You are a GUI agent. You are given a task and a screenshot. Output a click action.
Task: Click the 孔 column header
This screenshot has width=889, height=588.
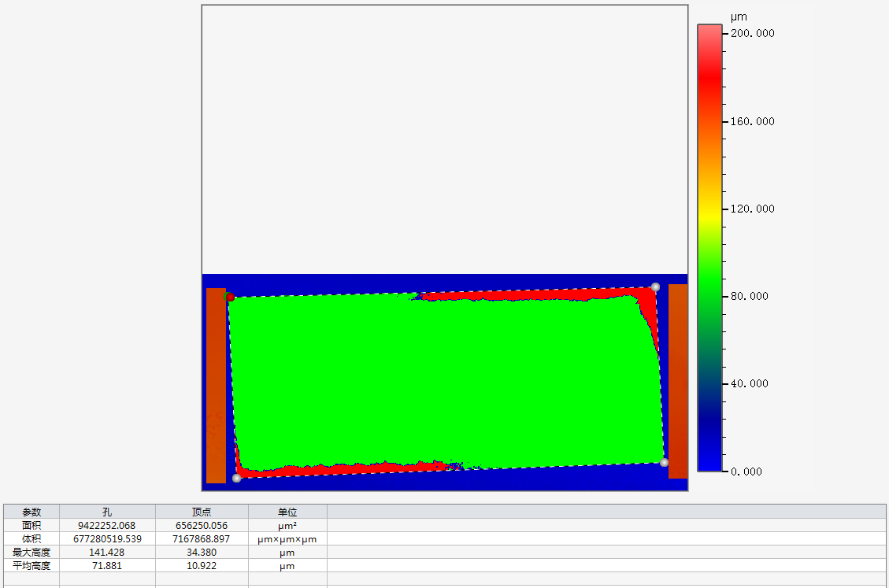(107, 512)
